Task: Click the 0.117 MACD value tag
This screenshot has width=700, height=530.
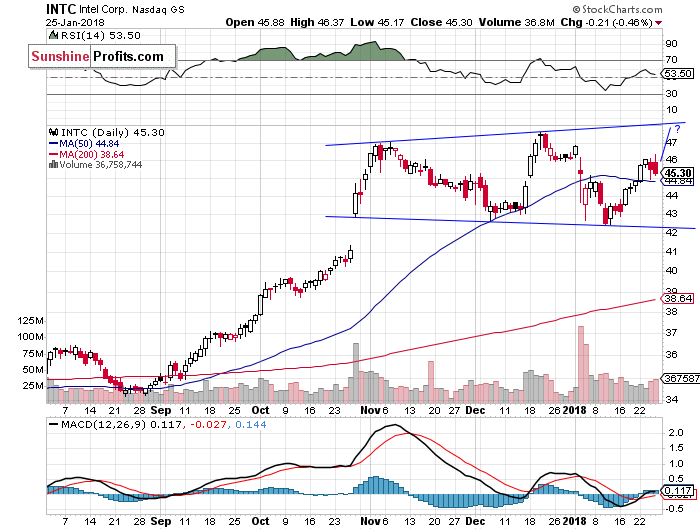Action: 678,491
